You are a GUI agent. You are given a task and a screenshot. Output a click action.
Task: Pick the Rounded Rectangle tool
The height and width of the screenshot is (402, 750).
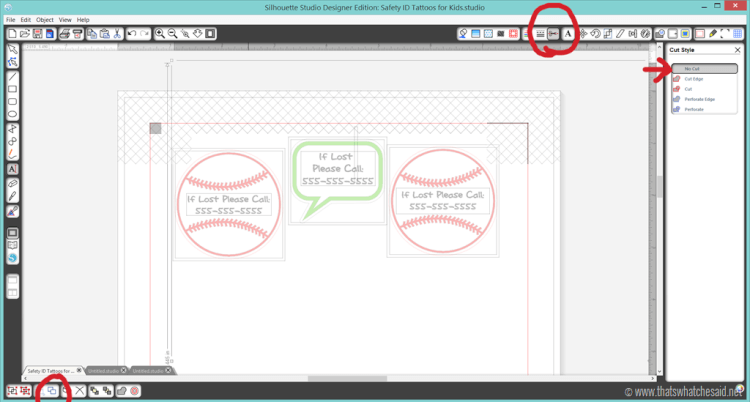[13, 101]
